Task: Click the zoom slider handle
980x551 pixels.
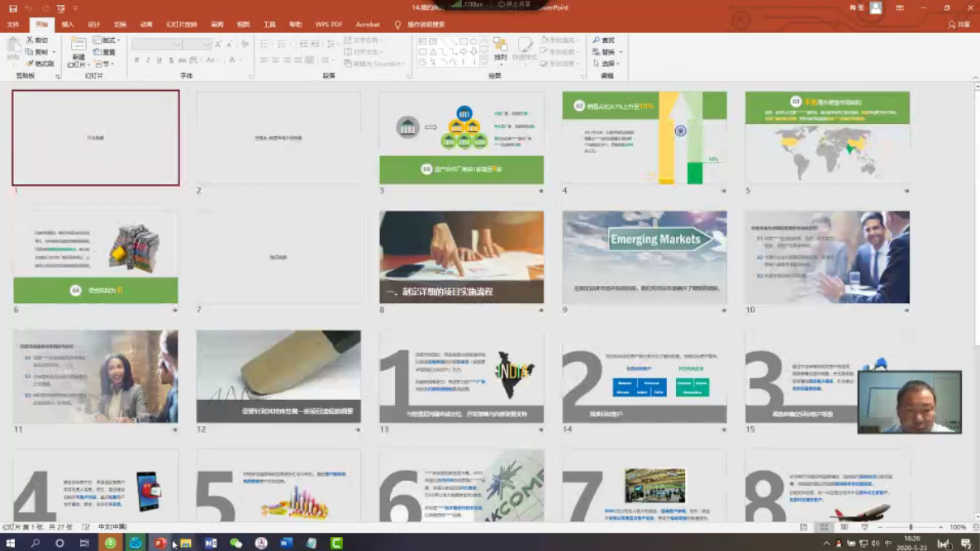Action: tap(911, 527)
